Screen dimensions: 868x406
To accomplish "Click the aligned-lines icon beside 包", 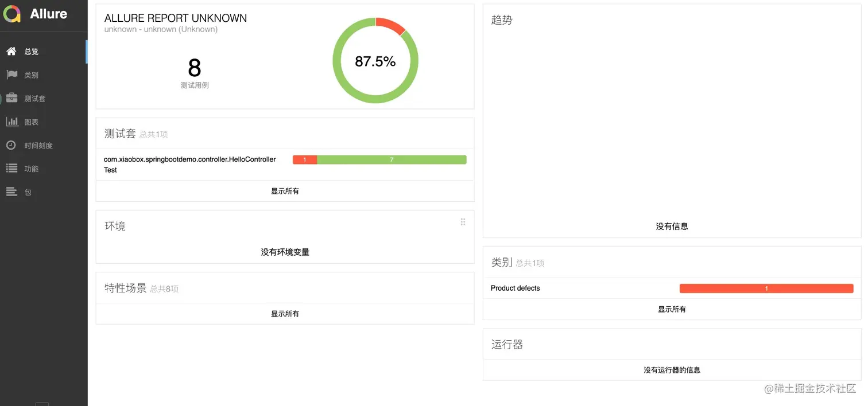I will 11,192.
